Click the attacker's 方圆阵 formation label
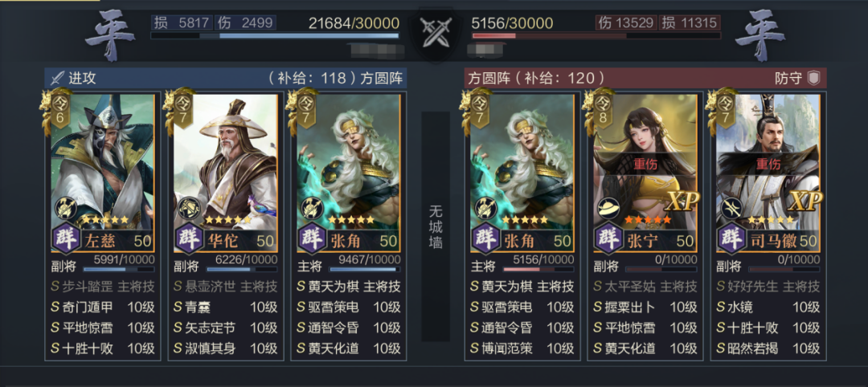 pyautogui.click(x=383, y=78)
